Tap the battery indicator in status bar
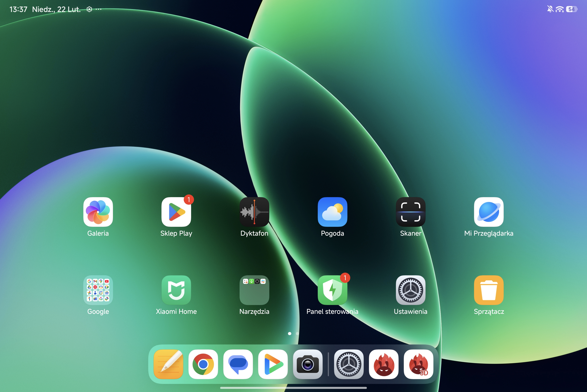This screenshot has height=392, width=587. (x=572, y=9)
